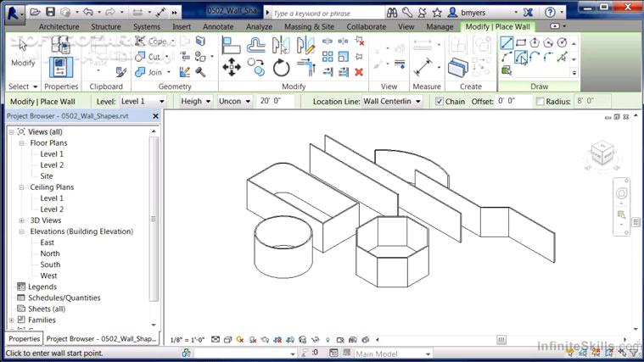The image size is (644, 362).
Task: Open the Massing & Site ribbon tab
Action: (309, 26)
